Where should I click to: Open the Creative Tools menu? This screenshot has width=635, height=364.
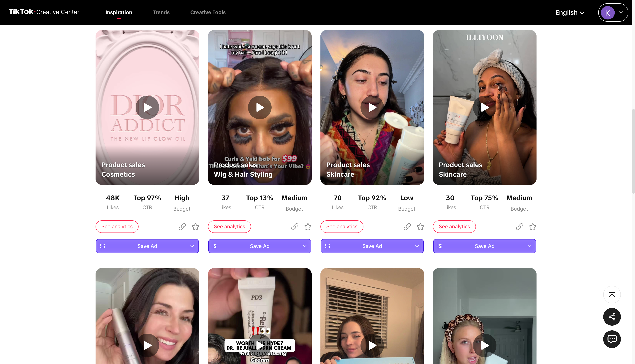click(x=208, y=12)
